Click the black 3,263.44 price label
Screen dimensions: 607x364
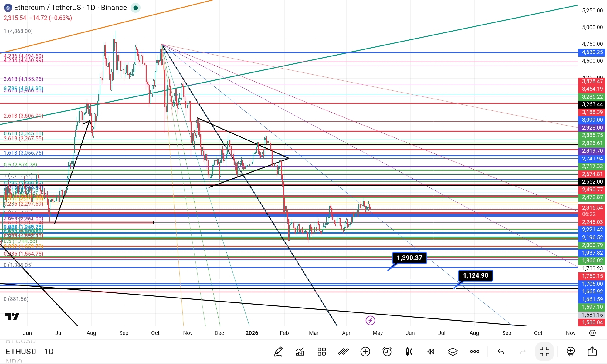pyautogui.click(x=592, y=104)
